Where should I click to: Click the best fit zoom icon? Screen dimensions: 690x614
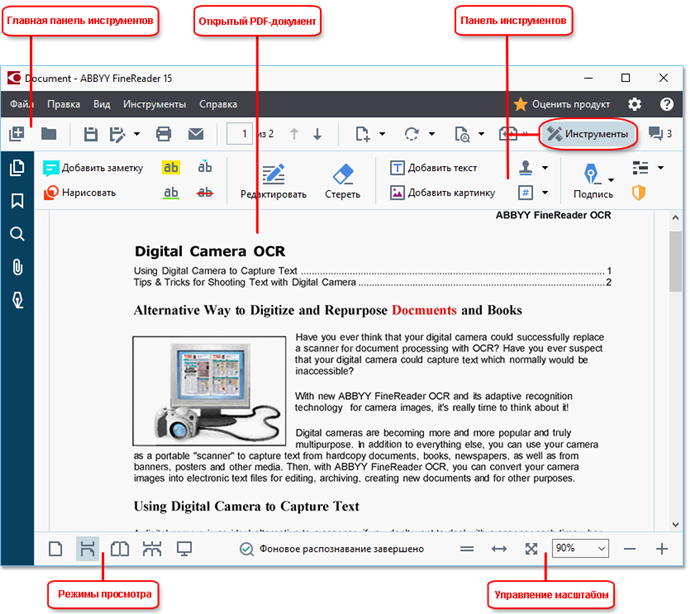pyautogui.click(x=531, y=549)
